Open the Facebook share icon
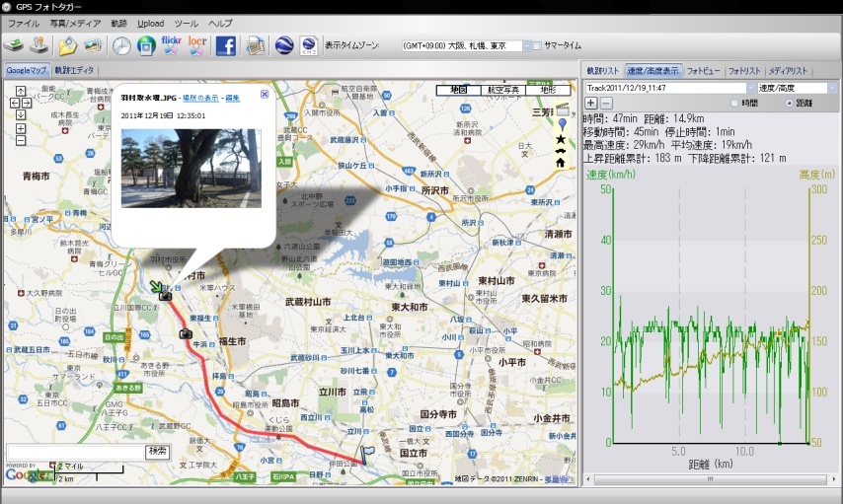843x504 pixels. pos(225,45)
